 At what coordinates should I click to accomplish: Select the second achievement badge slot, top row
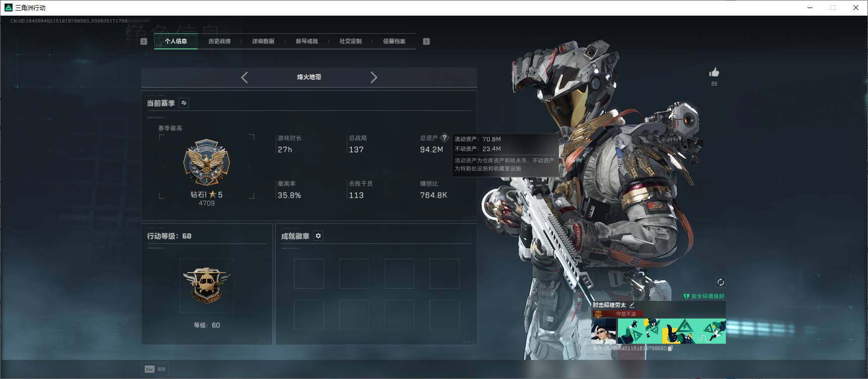click(354, 274)
